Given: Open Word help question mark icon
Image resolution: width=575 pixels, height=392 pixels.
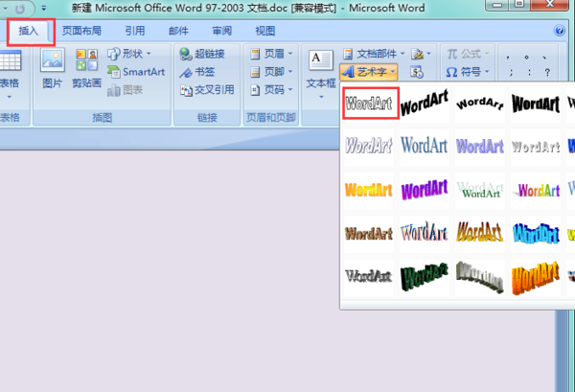Looking at the screenshot, I should click(560, 31).
